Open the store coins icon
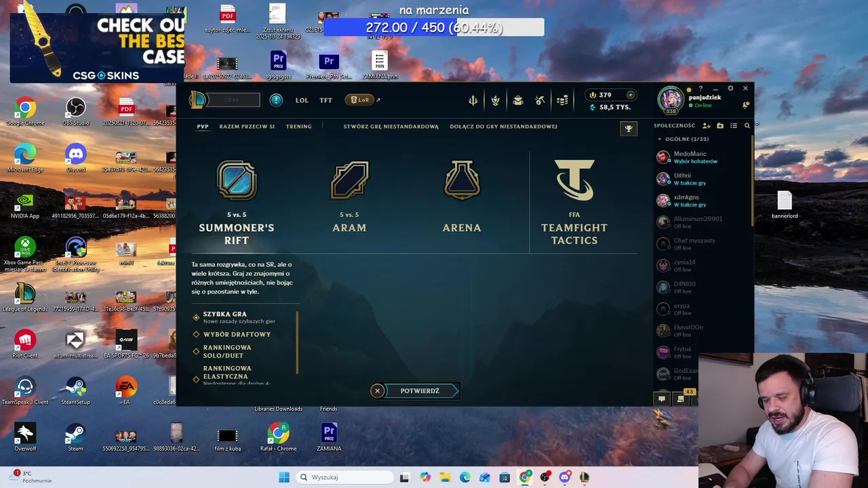 coord(562,100)
